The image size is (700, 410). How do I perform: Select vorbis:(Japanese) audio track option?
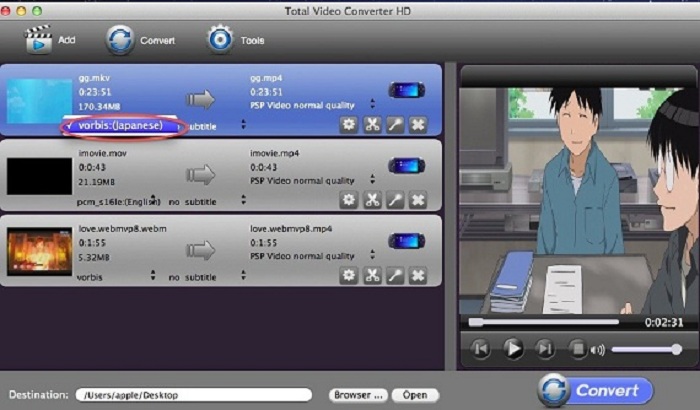tap(121, 126)
